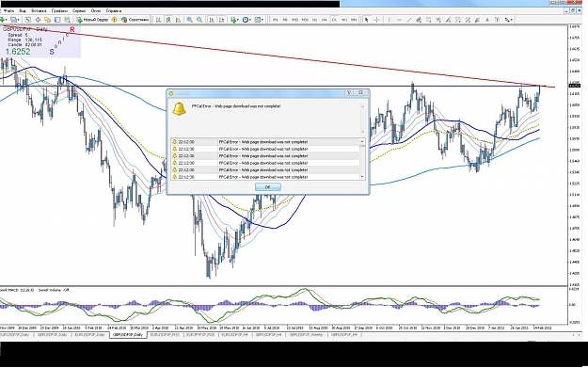The height and width of the screenshot is (368, 588).
Task: Click the Новый Ордер button
Action: (92, 20)
